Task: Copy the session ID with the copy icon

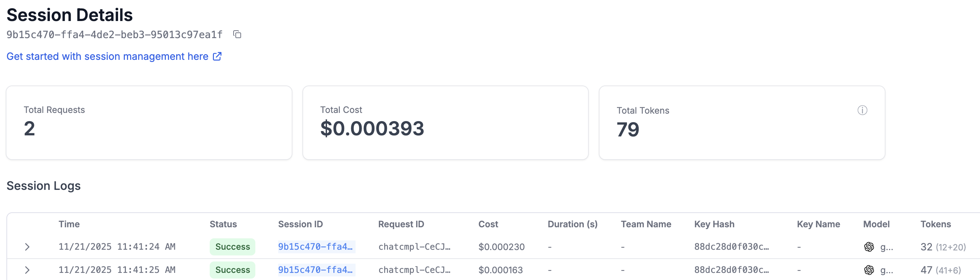Action: point(237,35)
